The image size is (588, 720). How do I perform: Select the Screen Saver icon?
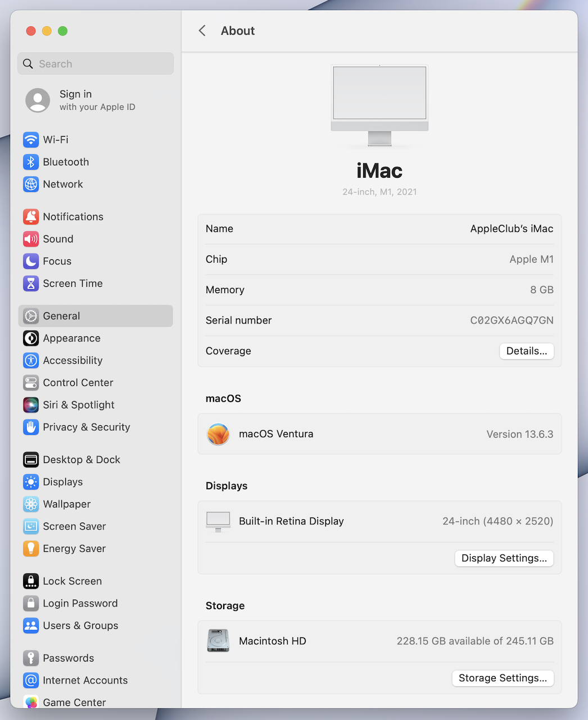click(x=31, y=526)
